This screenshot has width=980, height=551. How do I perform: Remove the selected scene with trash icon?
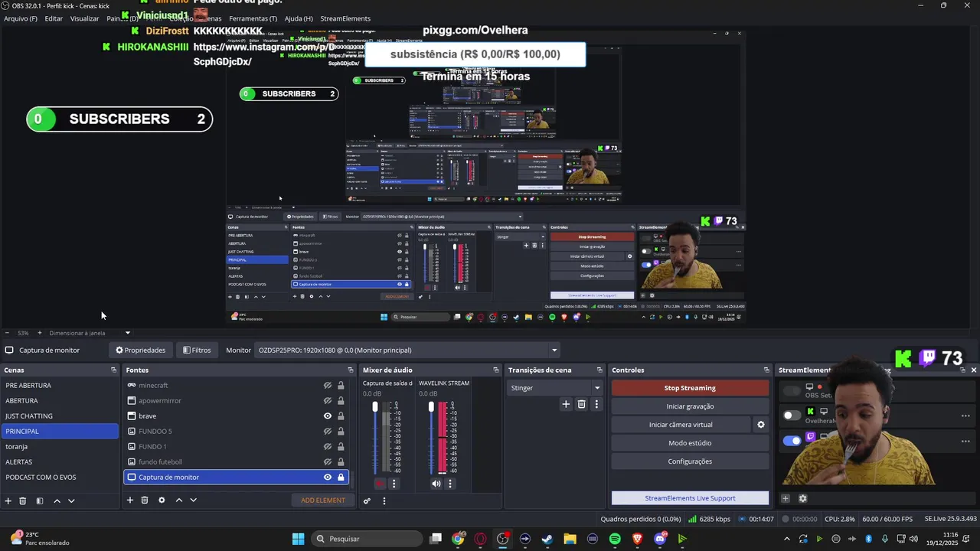point(23,500)
